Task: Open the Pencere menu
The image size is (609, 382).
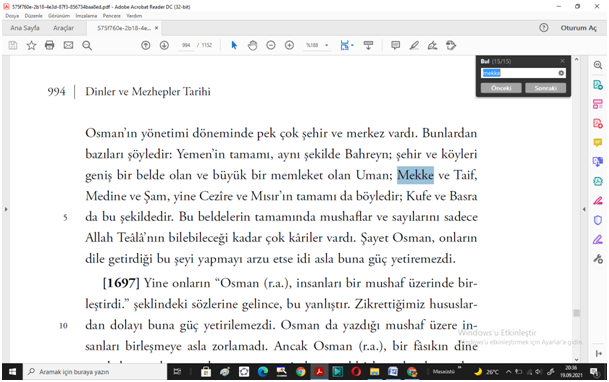Action: 111,16
